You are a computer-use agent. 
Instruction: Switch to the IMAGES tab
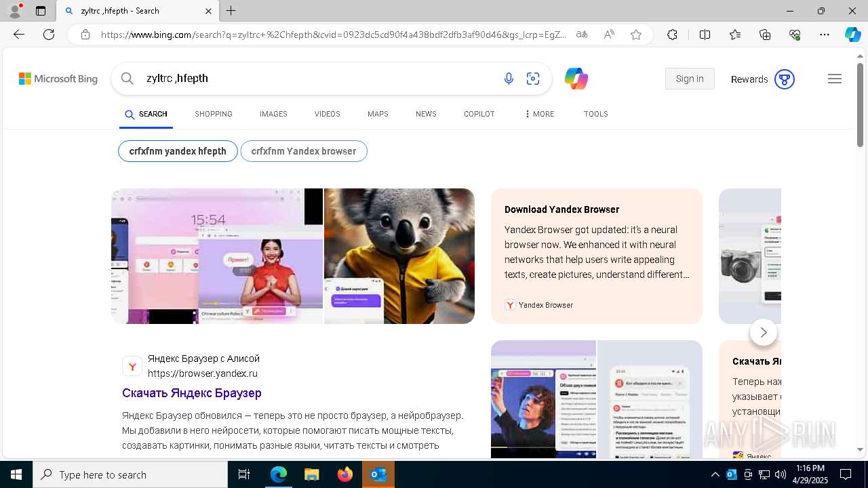pyautogui.click(x=273, y=114)
